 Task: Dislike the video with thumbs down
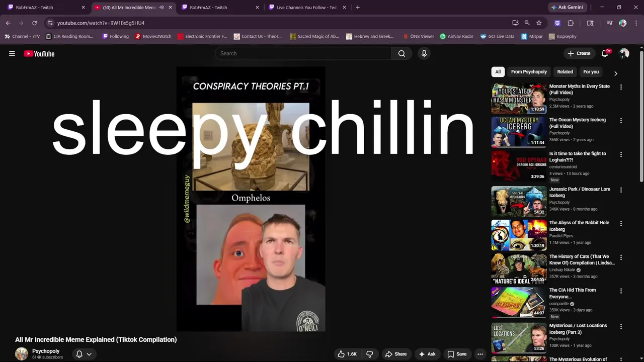(x=370, y=354)
